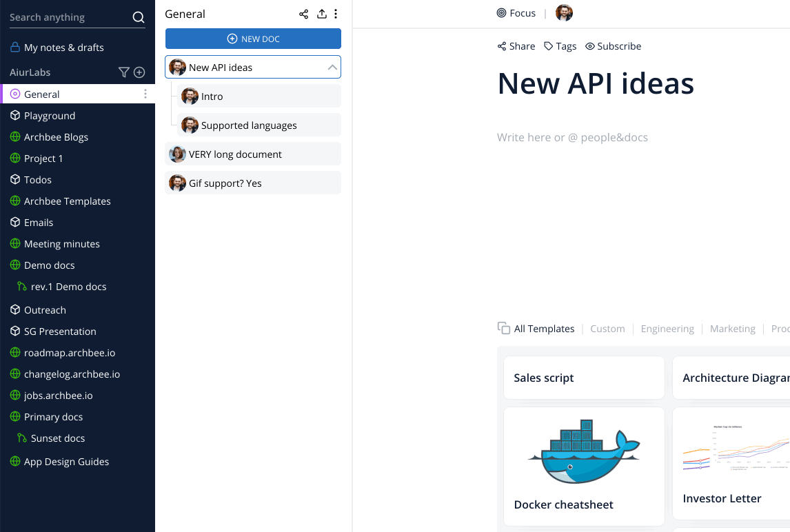Click the search magnifier icon
This screenshot has height=532, width=790.
138,17
